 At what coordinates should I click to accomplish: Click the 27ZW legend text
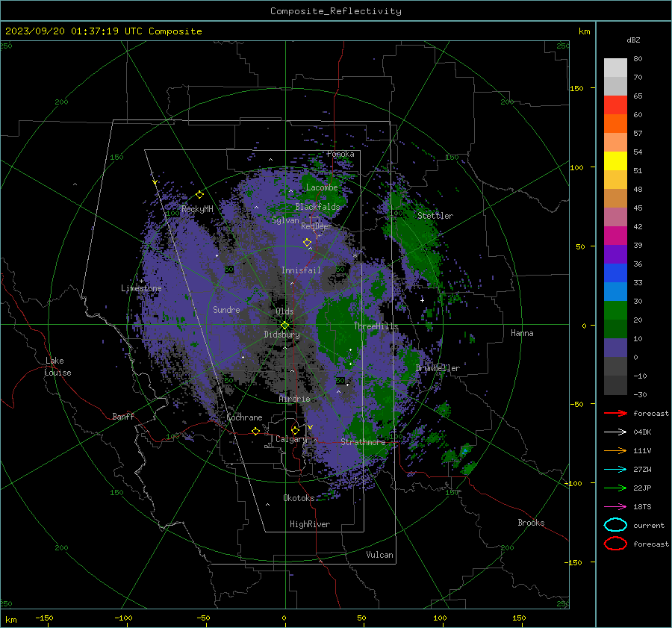point(642,470)
